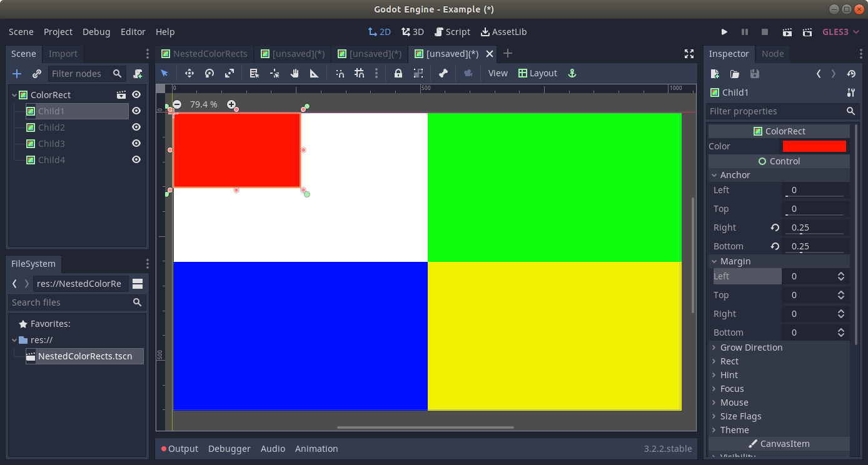The width and height of the screenshot is (868, 465).
Task: Play the project
Action: point(724,32)
